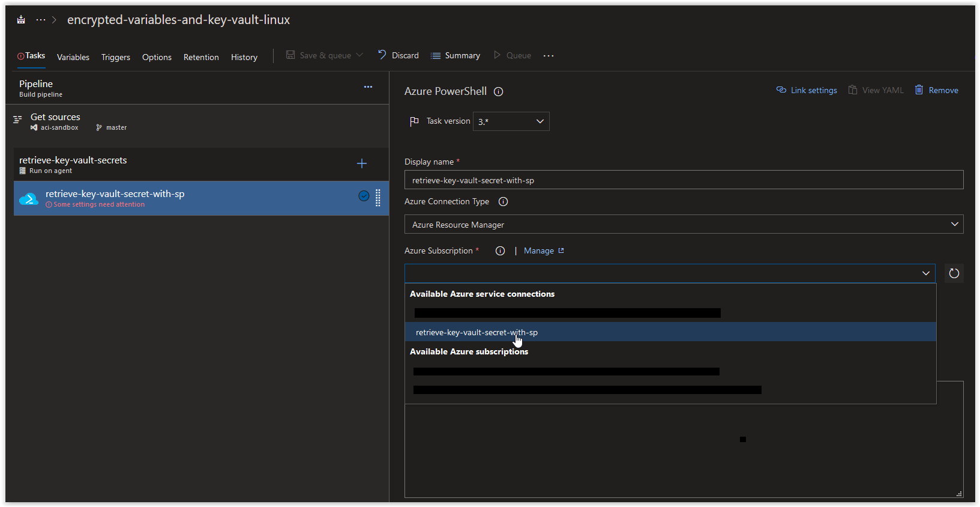Click the Azure PowerShell task cloud icon

click(29, 199)
